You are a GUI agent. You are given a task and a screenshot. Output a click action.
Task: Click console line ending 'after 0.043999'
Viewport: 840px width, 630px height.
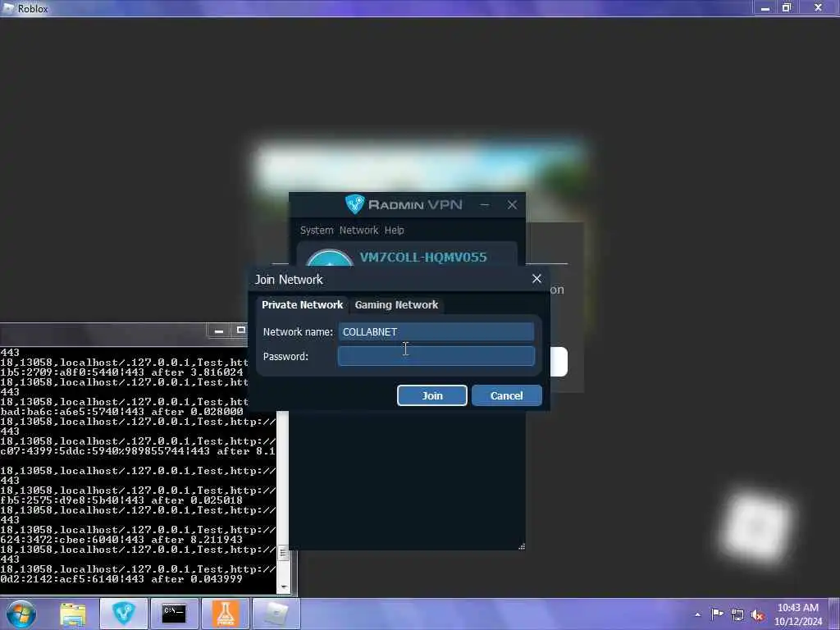coord(121,579)
